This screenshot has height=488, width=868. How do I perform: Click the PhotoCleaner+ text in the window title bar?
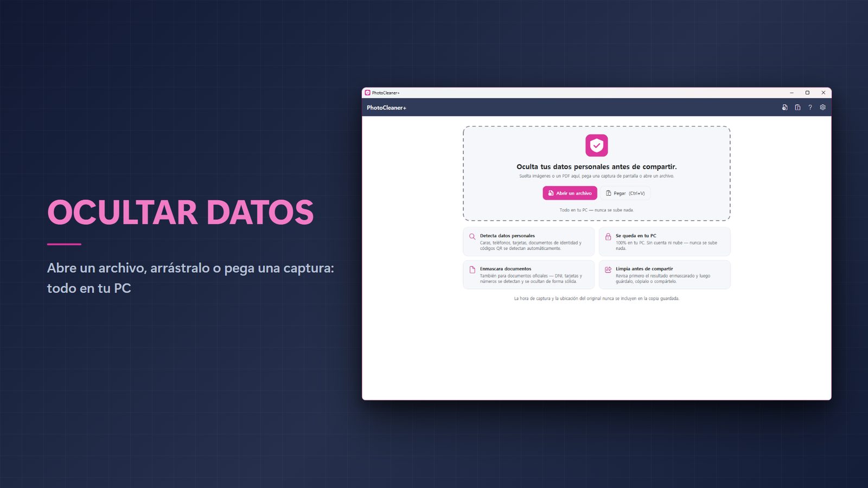pos(386,93)
